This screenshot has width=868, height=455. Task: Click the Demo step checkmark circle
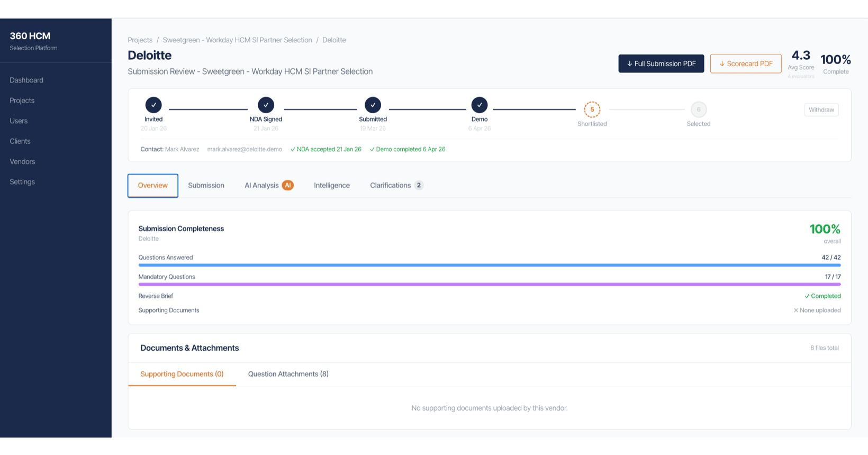tap(480, 105)
